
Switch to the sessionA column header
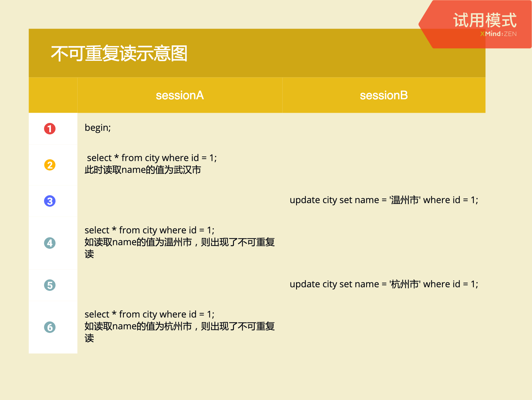point(180,95)
